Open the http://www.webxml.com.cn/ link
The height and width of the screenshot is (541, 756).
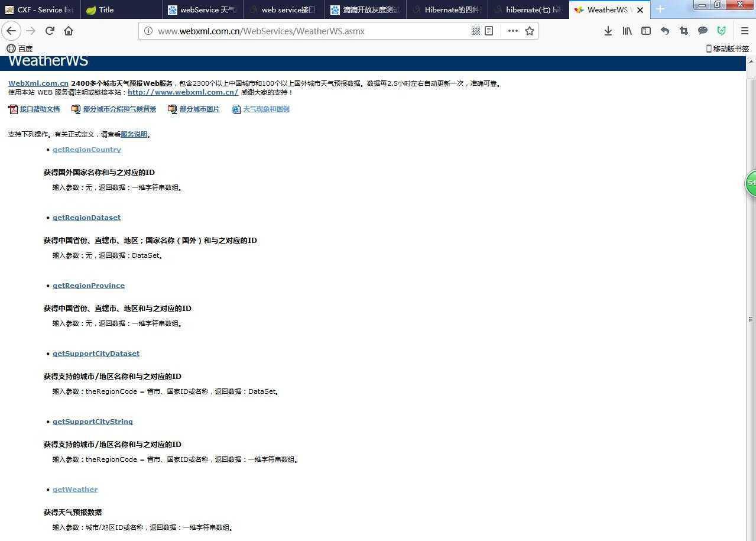click(x=183, y=92)
